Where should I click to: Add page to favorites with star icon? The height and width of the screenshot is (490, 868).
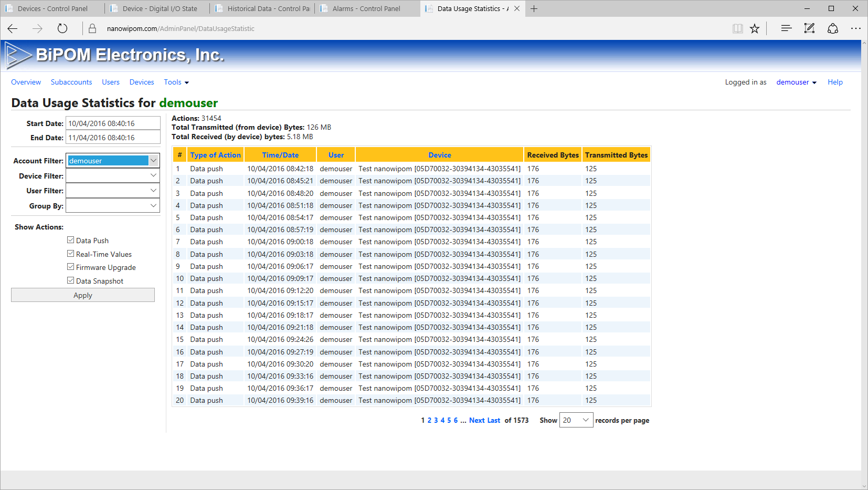tap(755, 28)
